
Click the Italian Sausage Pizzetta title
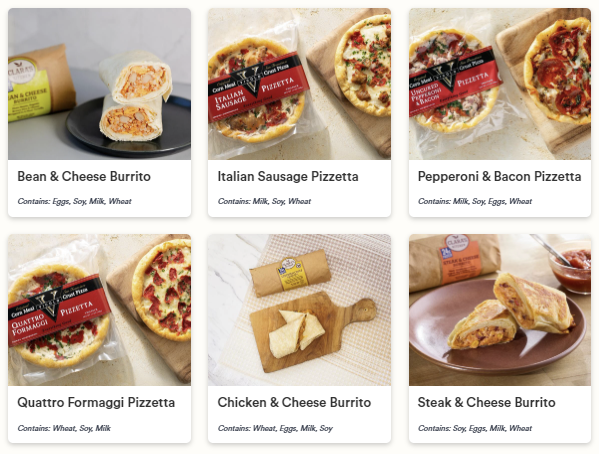[288, 177]
